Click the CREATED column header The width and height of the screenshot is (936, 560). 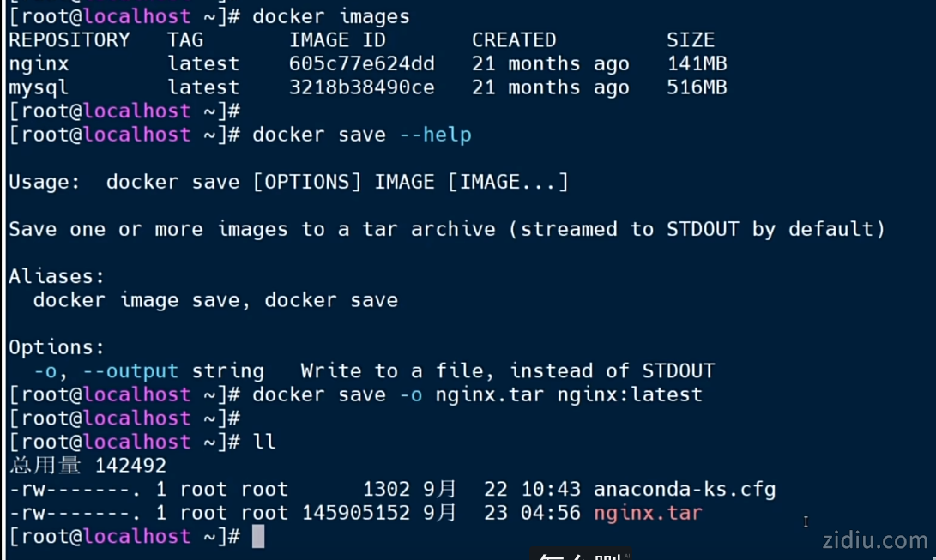[514, 40]
